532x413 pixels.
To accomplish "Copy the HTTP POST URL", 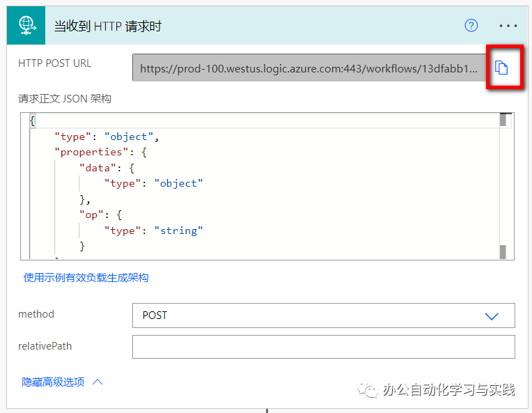I will coord(501,67).
